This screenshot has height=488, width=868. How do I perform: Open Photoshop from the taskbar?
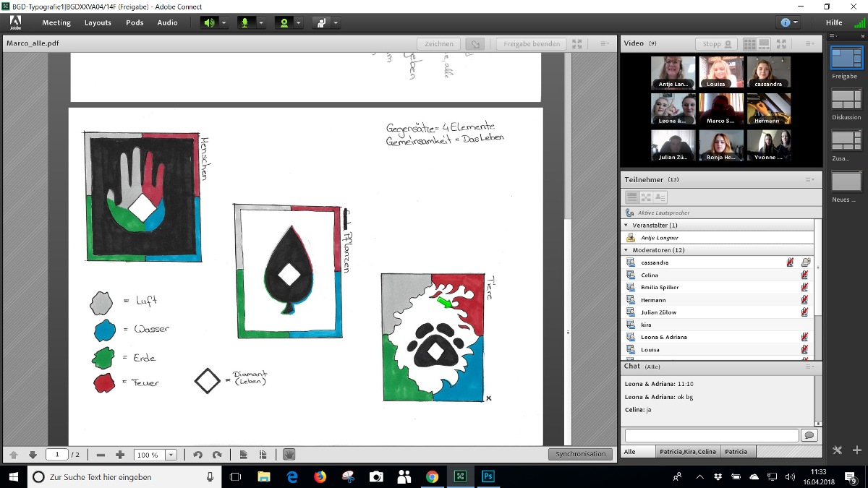pos(488,476)
